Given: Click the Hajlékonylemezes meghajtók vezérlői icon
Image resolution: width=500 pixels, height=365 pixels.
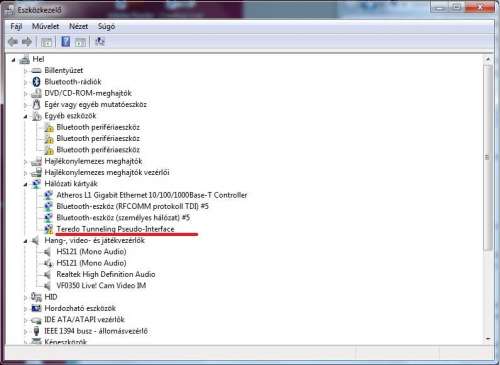Looking at the screenshot, I should 36,173.
